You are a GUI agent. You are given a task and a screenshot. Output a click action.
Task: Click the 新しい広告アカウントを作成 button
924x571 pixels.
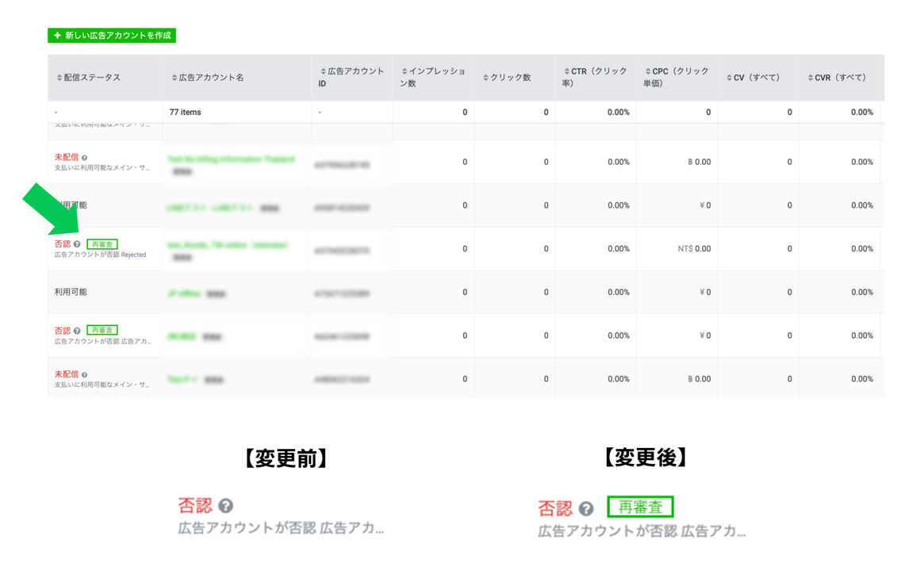point(112,36)
